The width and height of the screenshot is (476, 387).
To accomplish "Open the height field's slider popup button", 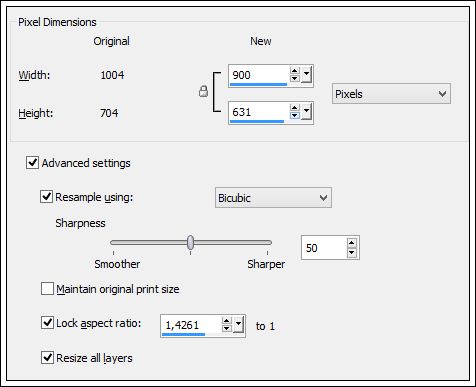I will click(306, 112).
